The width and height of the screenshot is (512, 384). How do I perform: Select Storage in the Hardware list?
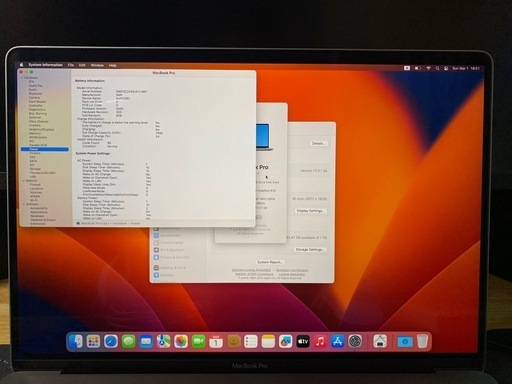(35, 169)
